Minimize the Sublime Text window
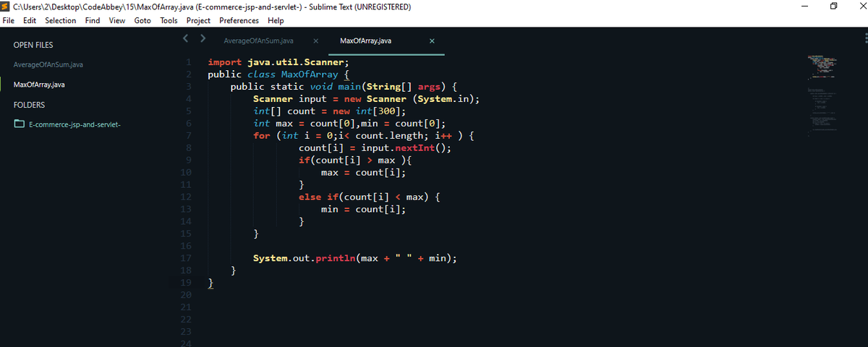 (806, 7)
